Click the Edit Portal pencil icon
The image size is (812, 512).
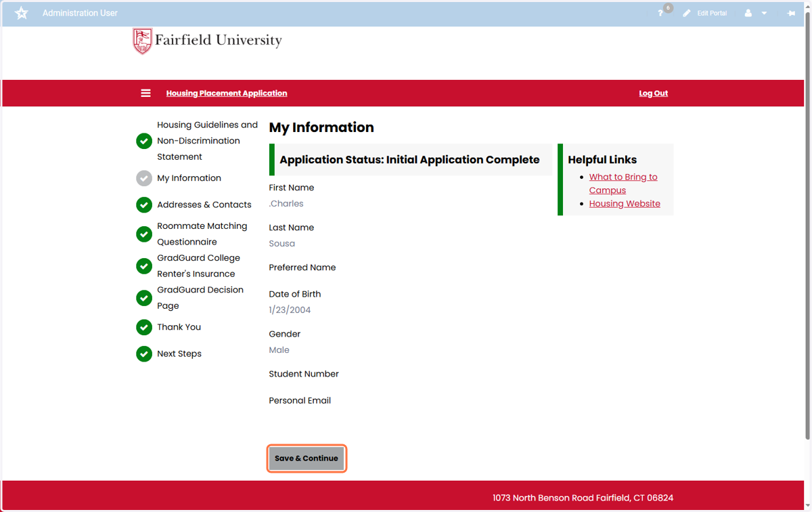point(687,14)
